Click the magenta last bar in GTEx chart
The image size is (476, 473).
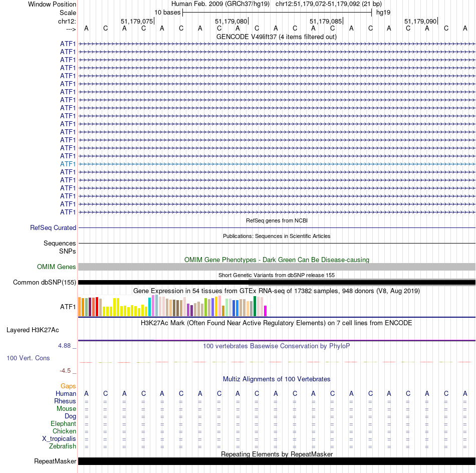(266, 311)
